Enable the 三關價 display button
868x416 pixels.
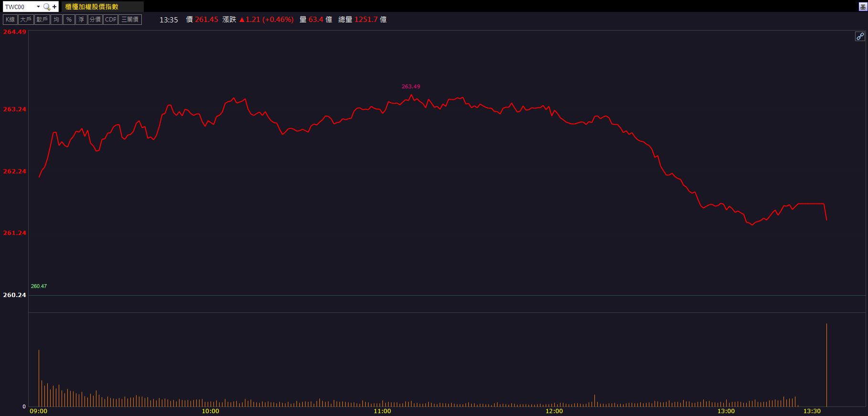pyautogui.click(x=130, y=20)
